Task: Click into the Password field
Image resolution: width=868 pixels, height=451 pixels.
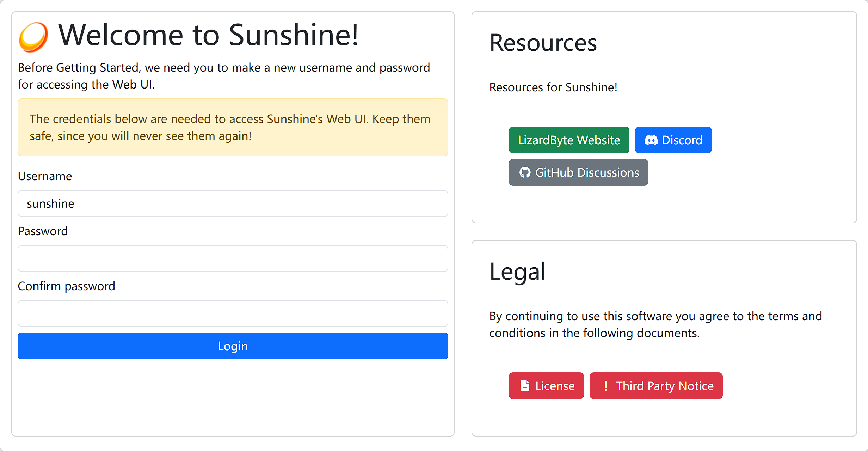Action: pos(233,258)
